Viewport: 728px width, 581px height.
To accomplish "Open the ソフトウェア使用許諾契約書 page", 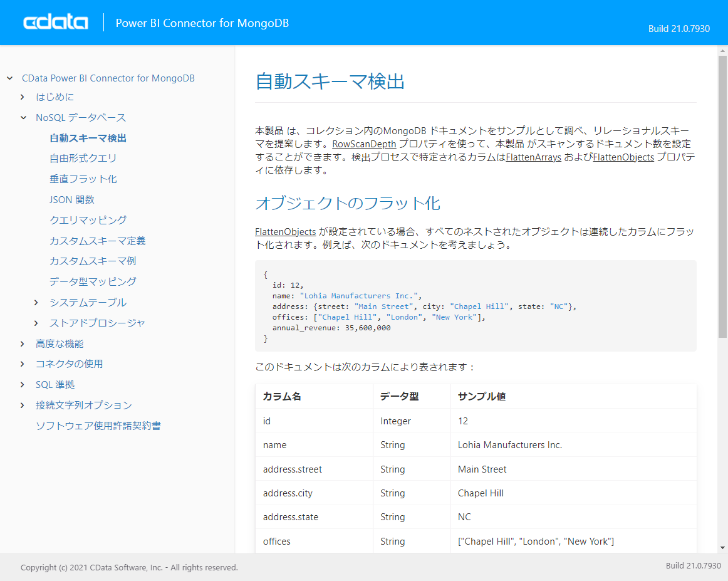I will [x=98, y=426].
